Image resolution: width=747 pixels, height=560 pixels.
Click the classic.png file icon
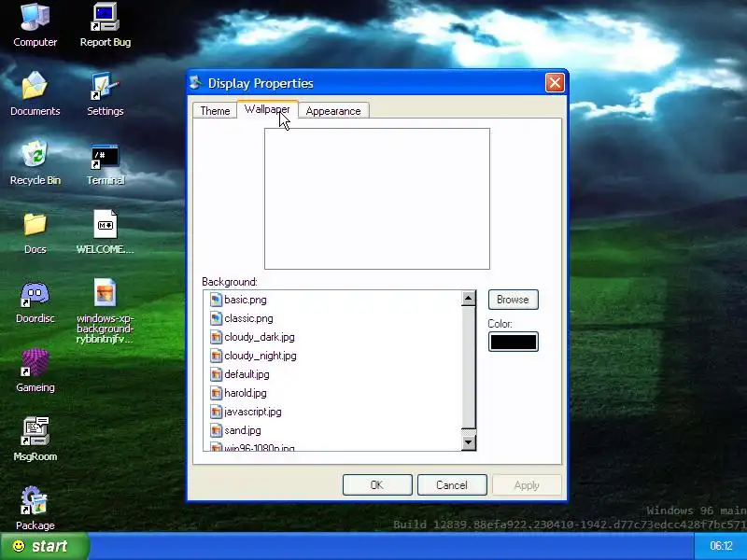tap(216, 318)
